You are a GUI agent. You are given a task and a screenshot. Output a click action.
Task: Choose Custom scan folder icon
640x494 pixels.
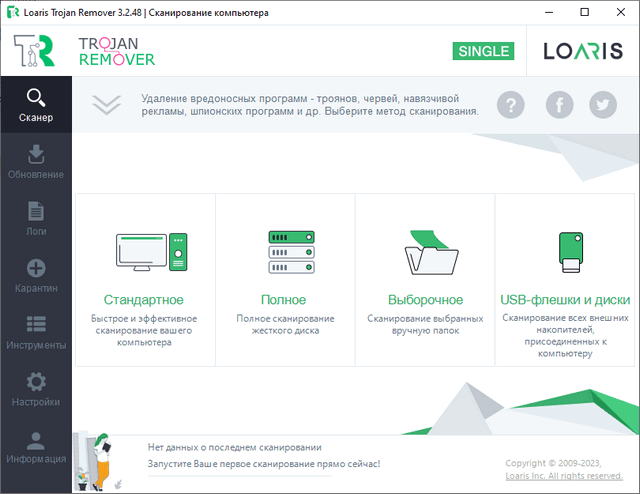pos(425,251)
